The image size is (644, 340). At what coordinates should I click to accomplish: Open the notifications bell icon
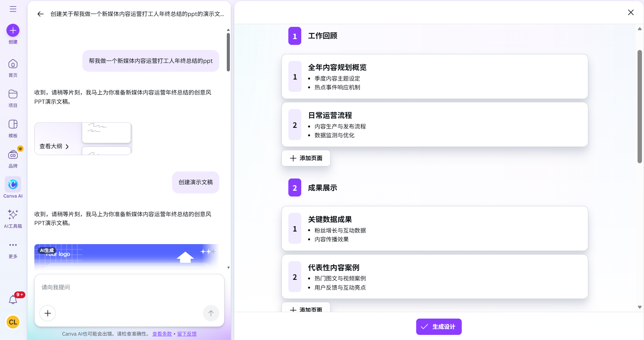[13, 300]
